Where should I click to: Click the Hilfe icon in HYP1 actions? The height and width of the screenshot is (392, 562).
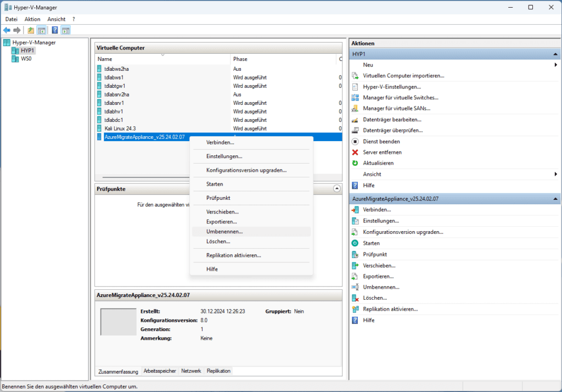[x=355, y=186]
